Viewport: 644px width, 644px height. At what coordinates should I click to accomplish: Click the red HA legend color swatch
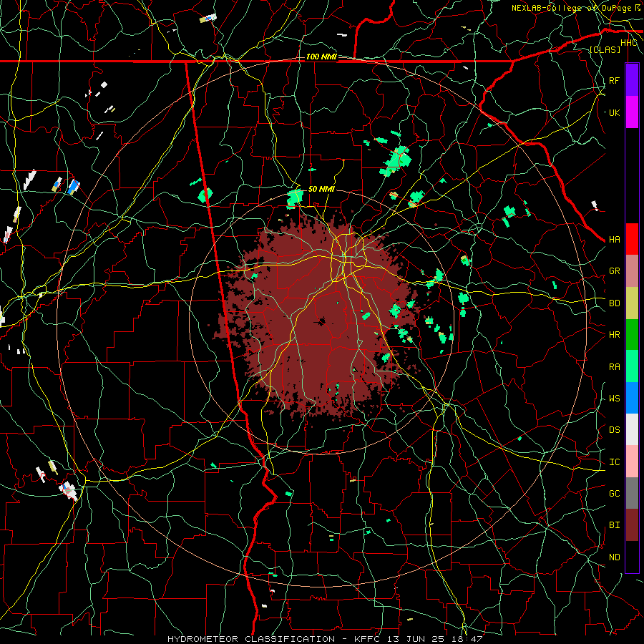632,239
